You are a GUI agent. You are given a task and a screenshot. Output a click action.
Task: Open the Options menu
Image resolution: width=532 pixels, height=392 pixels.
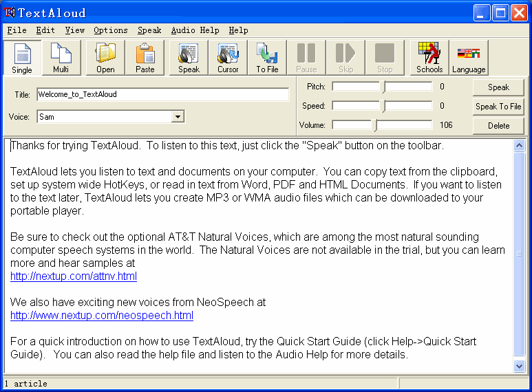[x=111, y=30]
